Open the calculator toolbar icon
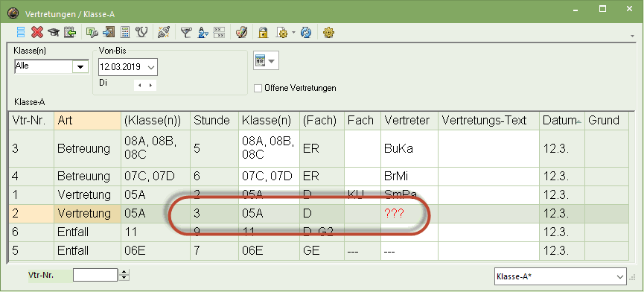This screenshot has width=644, height=292. 125,33
